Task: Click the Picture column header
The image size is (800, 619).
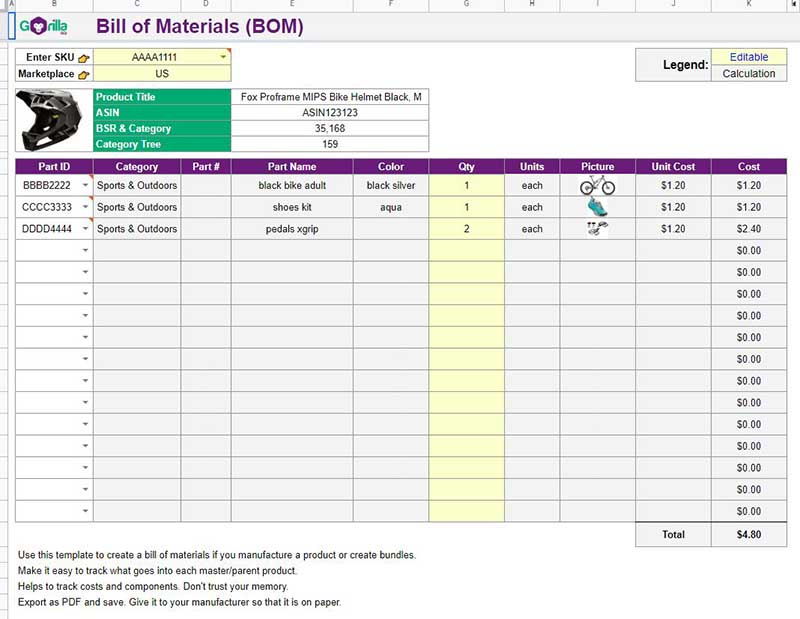Action: click(597, 166)
